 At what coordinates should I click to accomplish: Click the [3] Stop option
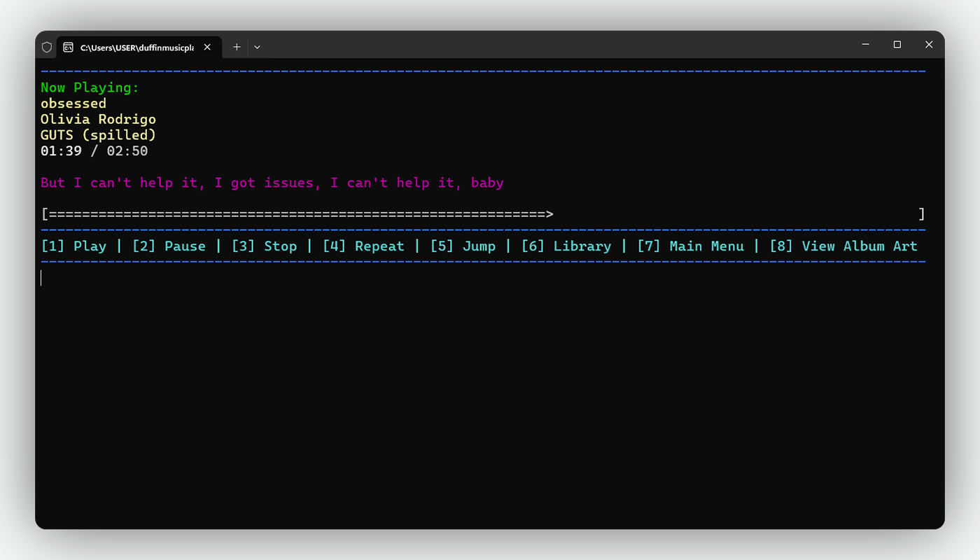pos(264,246)
